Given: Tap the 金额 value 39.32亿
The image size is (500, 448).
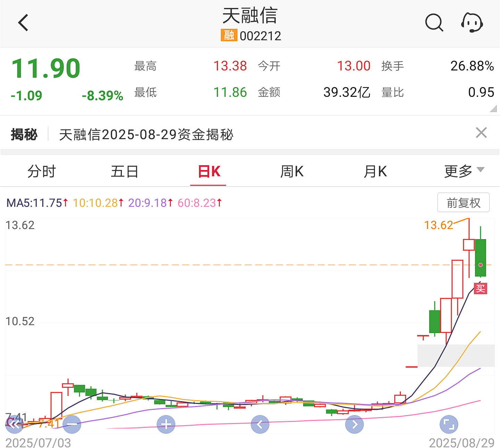Looking at the screenshot, I should tap(347, 92).
